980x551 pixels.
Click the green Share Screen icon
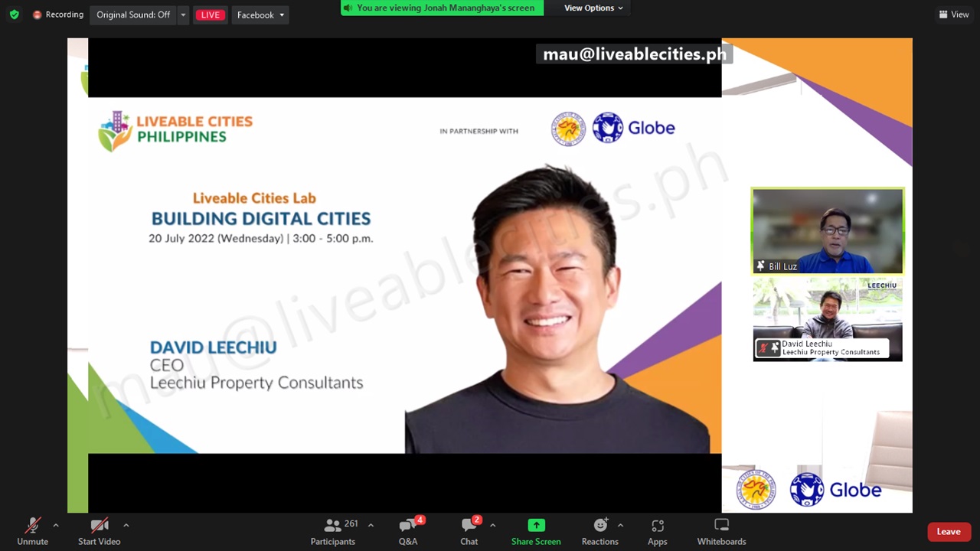tap(536, 525)
